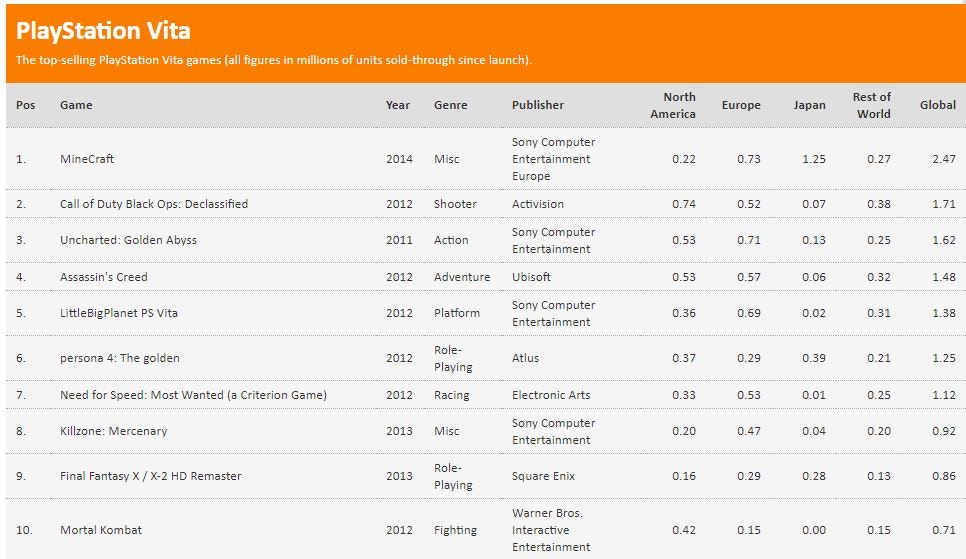Click Assassin's Creed global sales 1.48
Viewport: 966px width, 559px height.
[944, 277]
